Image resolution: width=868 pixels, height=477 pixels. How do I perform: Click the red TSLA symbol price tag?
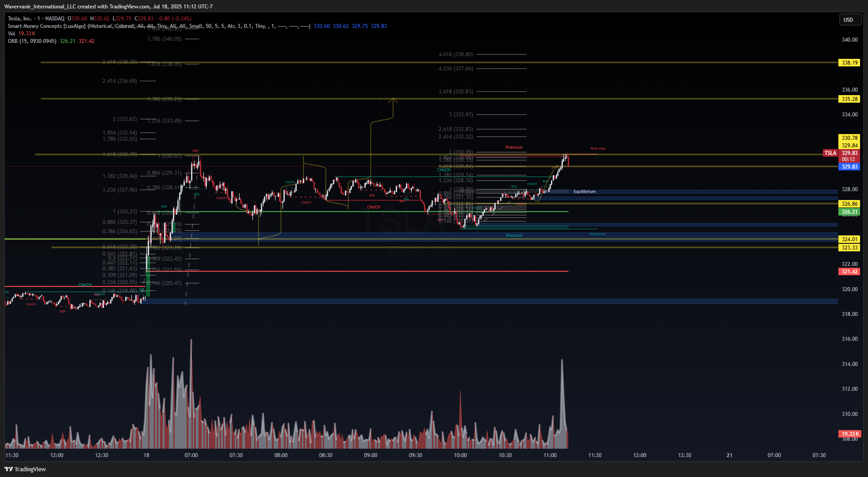(x=830, y=153)
